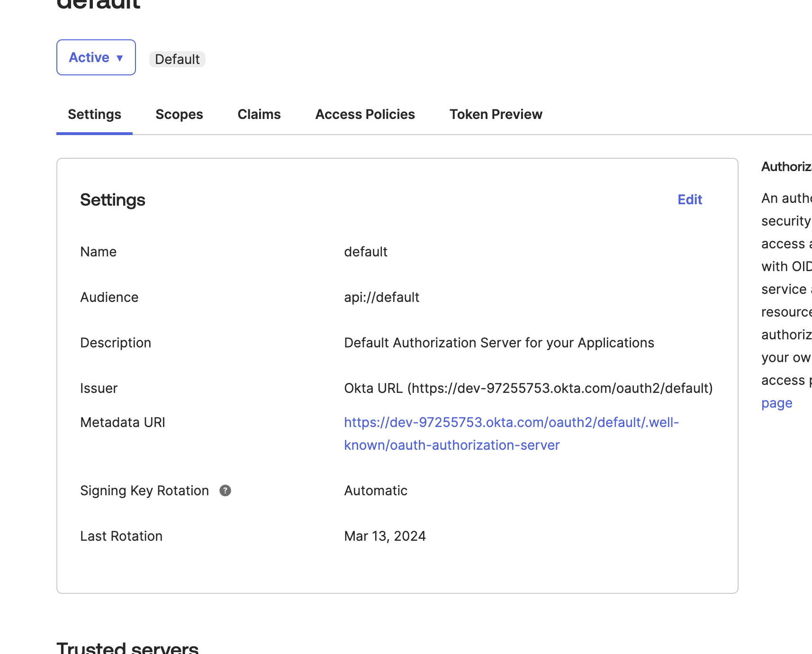The width and height of the screenshot is (812, 654).
Task: Open the Active status dropdown
Action: [x=96, y=57]
